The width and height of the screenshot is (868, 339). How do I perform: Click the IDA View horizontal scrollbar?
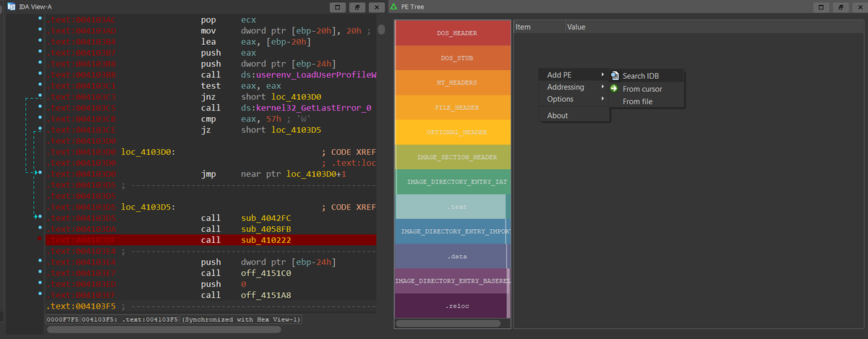163,329
